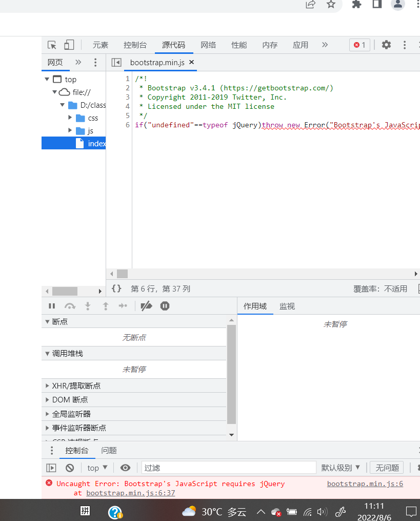
Task: Share this page icon
Action: click(x=310, y=4)
